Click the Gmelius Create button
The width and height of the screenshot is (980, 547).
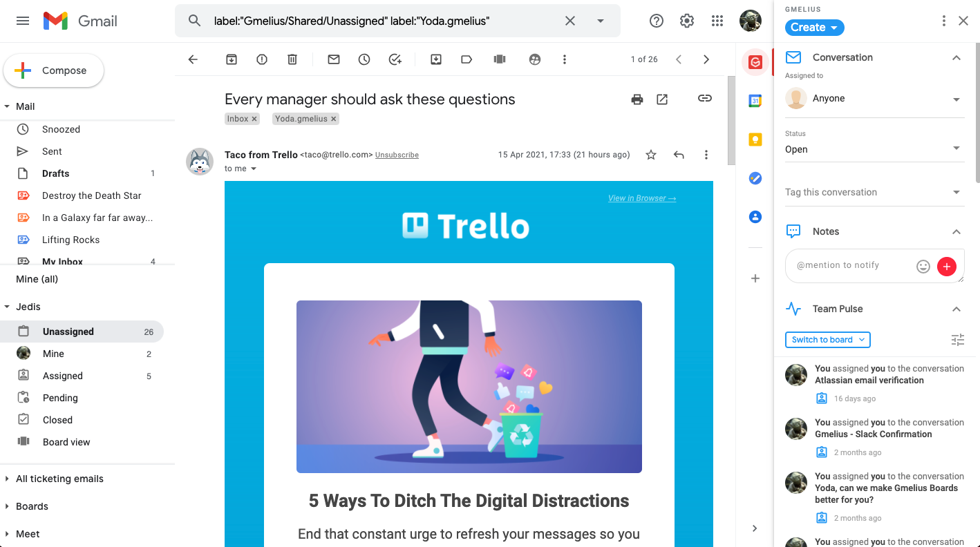(x=814, y=28)
